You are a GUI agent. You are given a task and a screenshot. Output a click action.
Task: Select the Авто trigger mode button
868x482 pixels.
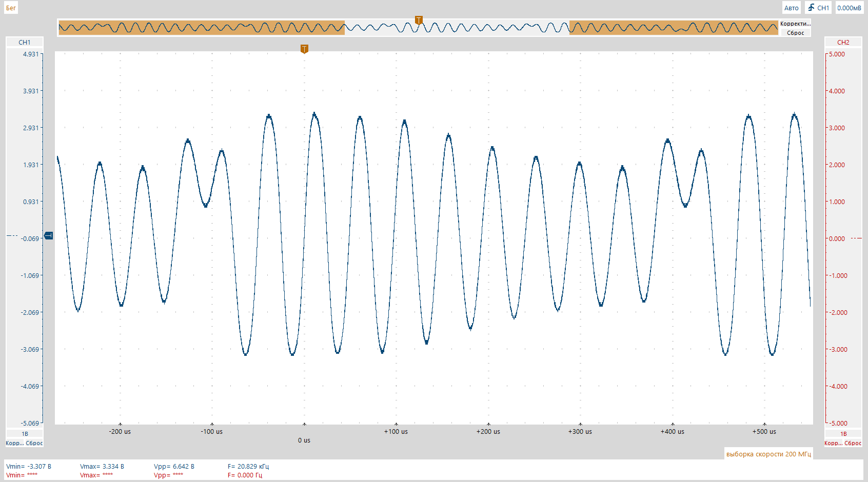pos(791,8)
